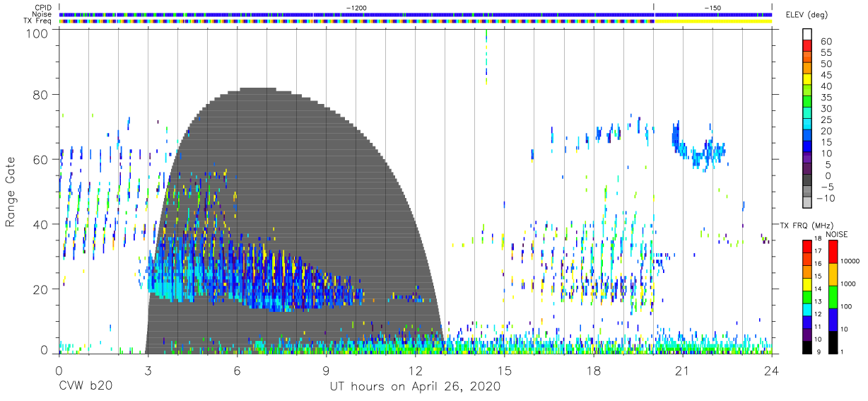
Task: Click the isolated vertical echo streak near gate 90
Action: coord(486,57)
